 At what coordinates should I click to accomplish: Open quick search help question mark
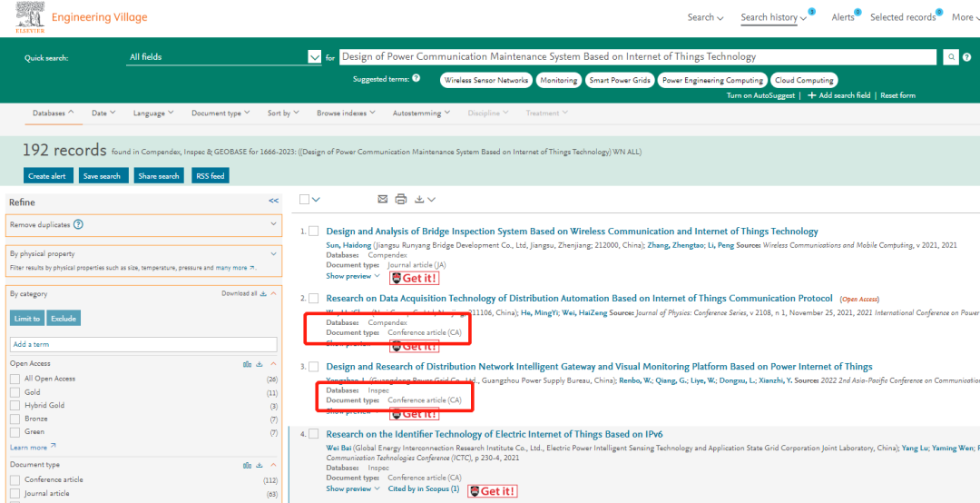click(x=967, y=57)
